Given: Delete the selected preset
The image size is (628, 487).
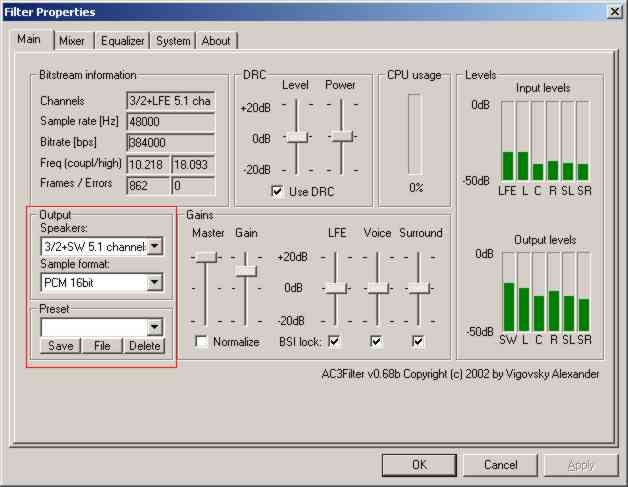Looking at the screenshot, I should click(143, 346).
